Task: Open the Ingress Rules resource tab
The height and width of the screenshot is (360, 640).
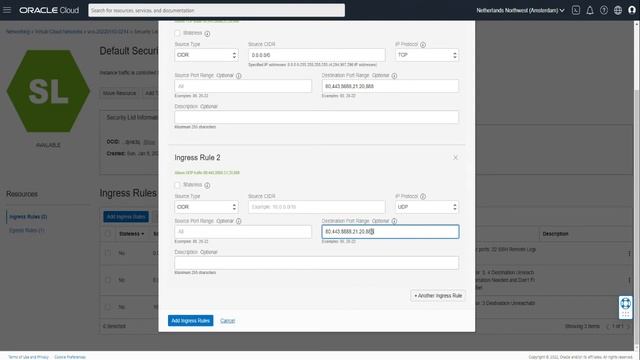Action: click(28, 217)
